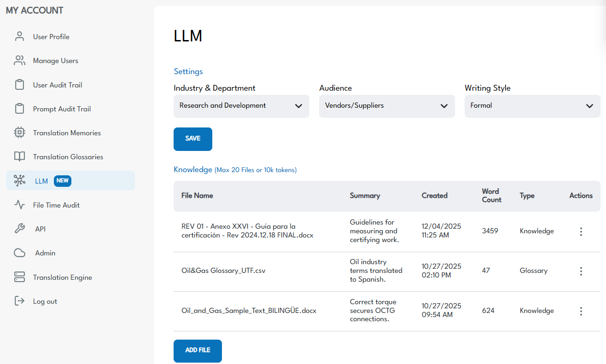Open the Audience dropdown
Screen dimensions: 606x364
point(386,106)
